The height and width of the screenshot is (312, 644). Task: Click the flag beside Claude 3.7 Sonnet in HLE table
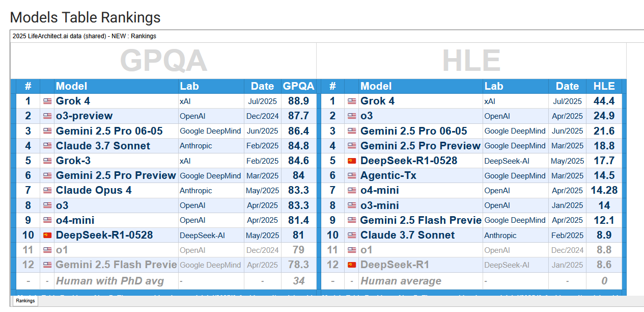click(352, 235)
